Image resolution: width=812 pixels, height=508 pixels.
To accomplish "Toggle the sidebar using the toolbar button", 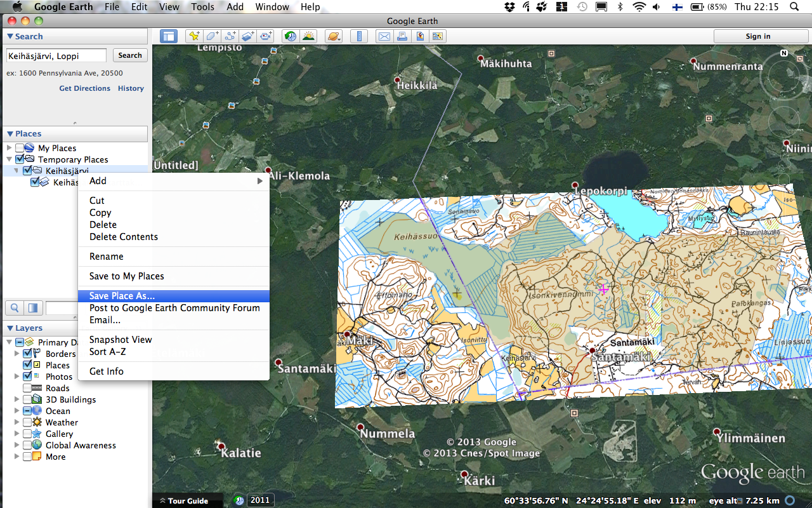I will 169,36.
